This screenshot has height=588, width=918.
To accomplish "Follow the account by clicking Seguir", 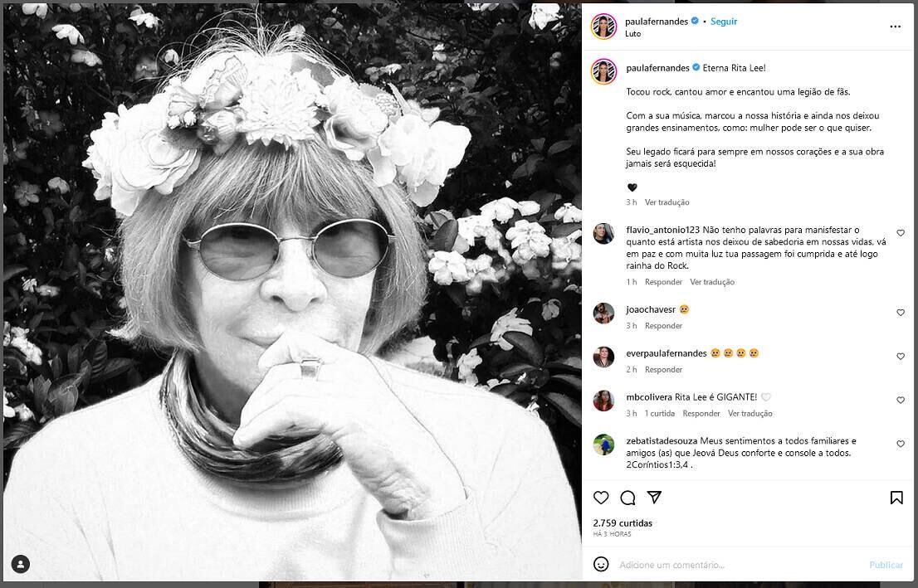I will click(723, 21).
